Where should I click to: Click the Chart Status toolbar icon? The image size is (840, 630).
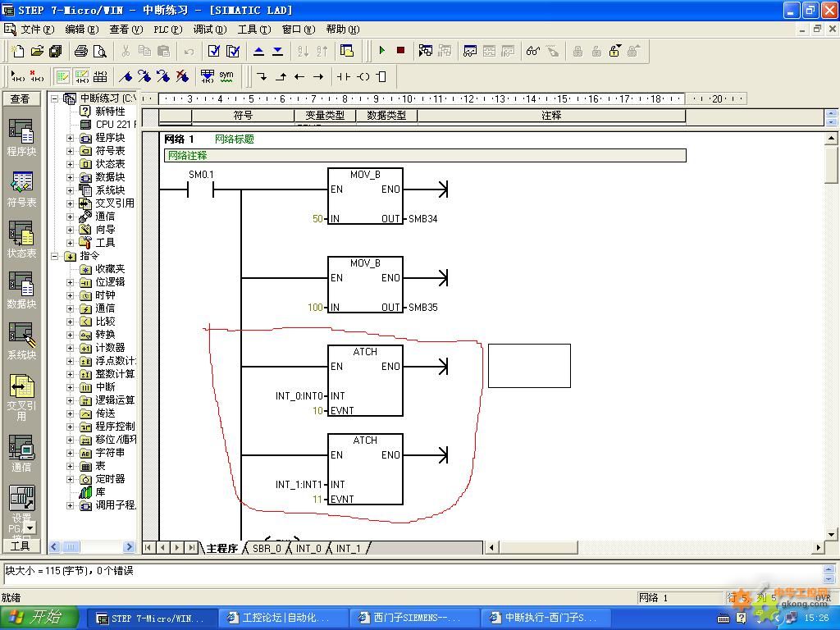pyautogui.click(x=470, y=51)
